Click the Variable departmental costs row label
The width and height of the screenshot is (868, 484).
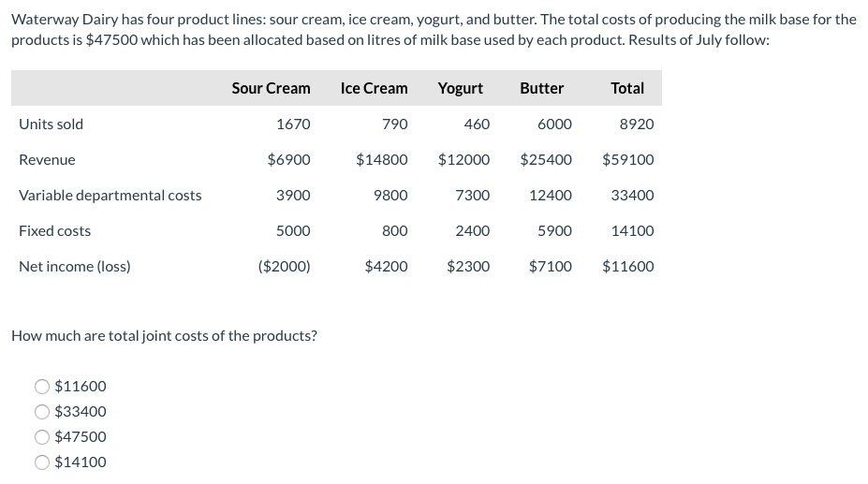pyautogui.click(x=110, y=196)
